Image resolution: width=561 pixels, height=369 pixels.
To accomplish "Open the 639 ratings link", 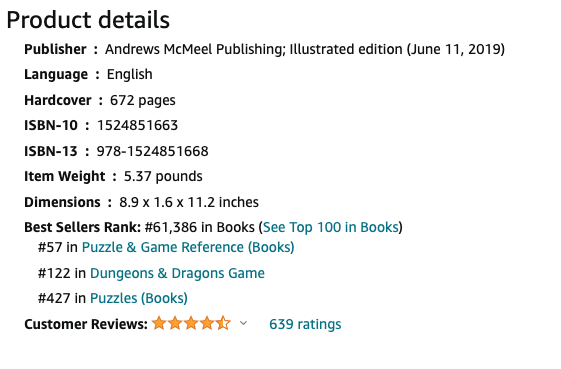I will pyautogui.click(x=305, y=324).
